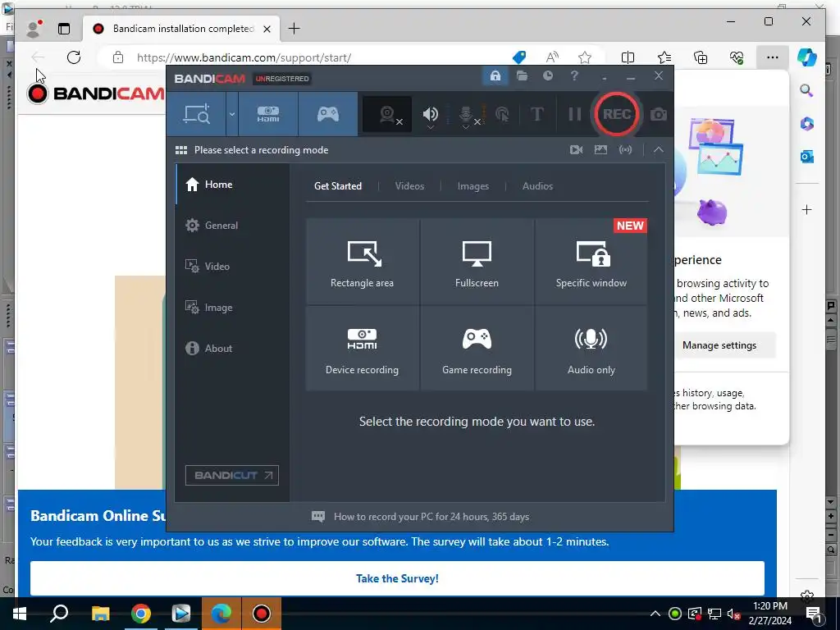The height and width of the screenshot is (630, 840).
Task: Choose the Device recording mode tile
Action: [x=362, y=348]
